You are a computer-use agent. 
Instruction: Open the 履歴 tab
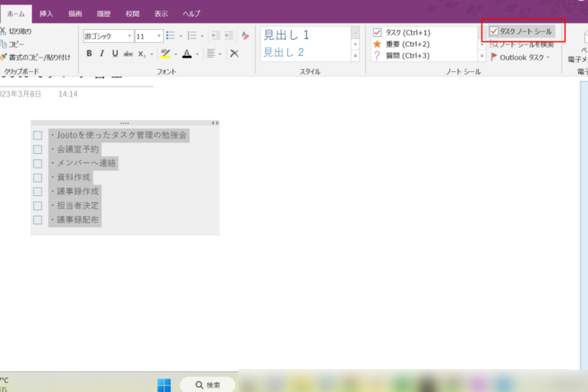coord(103,14)
